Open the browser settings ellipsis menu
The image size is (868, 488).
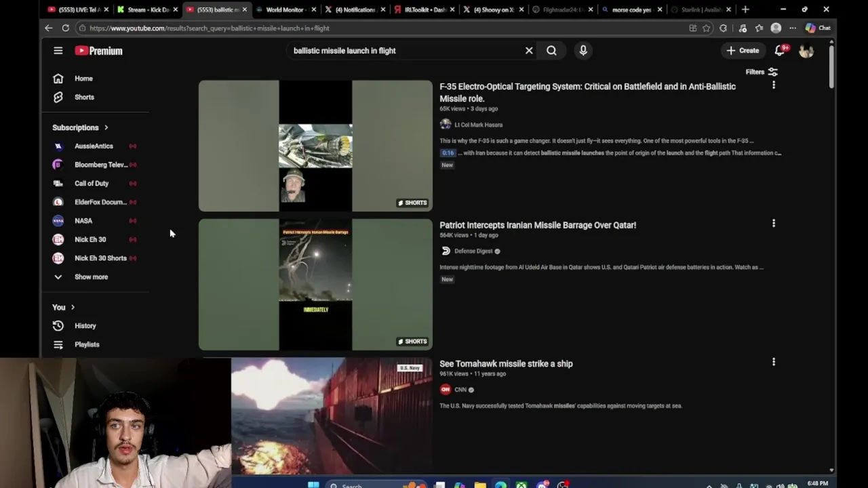(x=793, y=28)
